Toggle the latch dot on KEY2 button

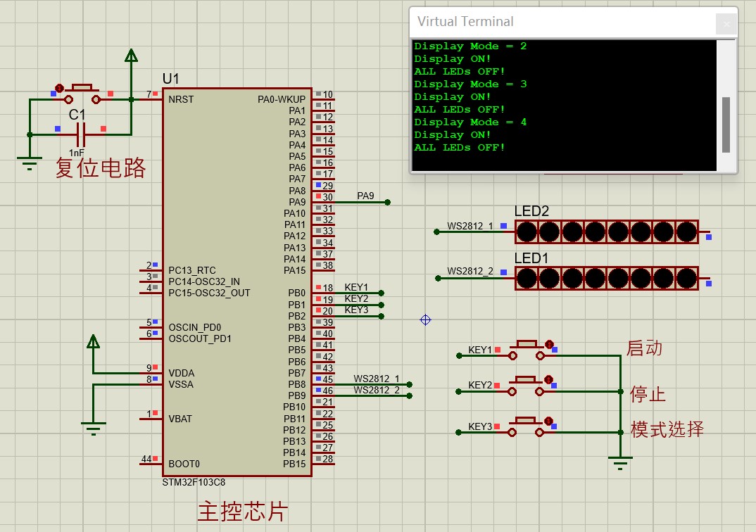point(548,380)
